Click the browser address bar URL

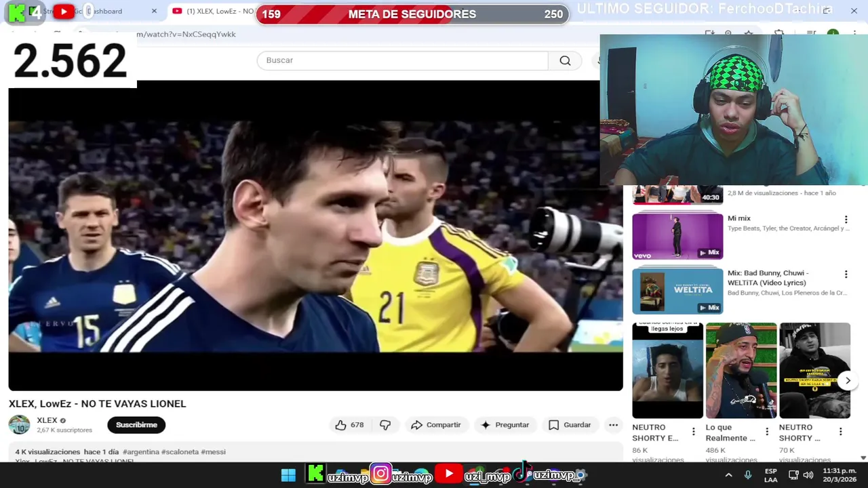tap(186, 34)
